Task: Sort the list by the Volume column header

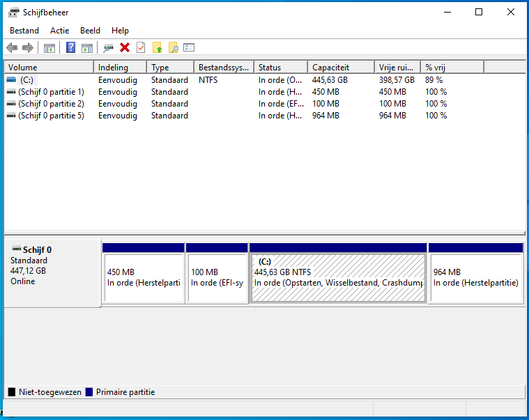Action: (49, 68)
